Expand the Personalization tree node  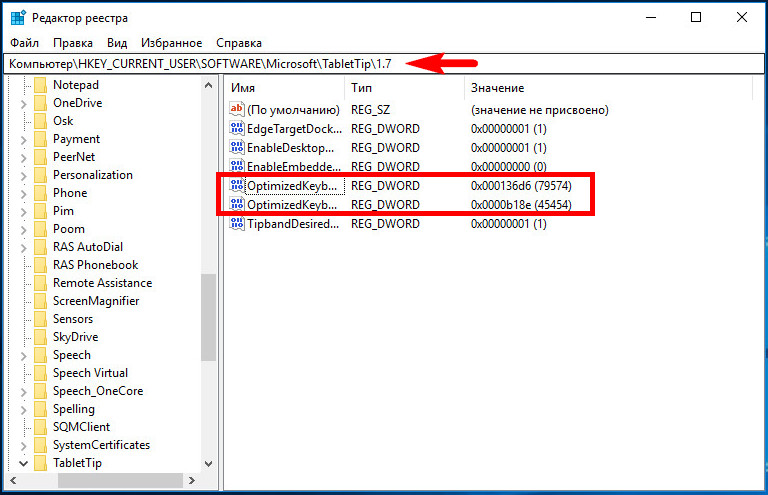[x=24, y=176]
